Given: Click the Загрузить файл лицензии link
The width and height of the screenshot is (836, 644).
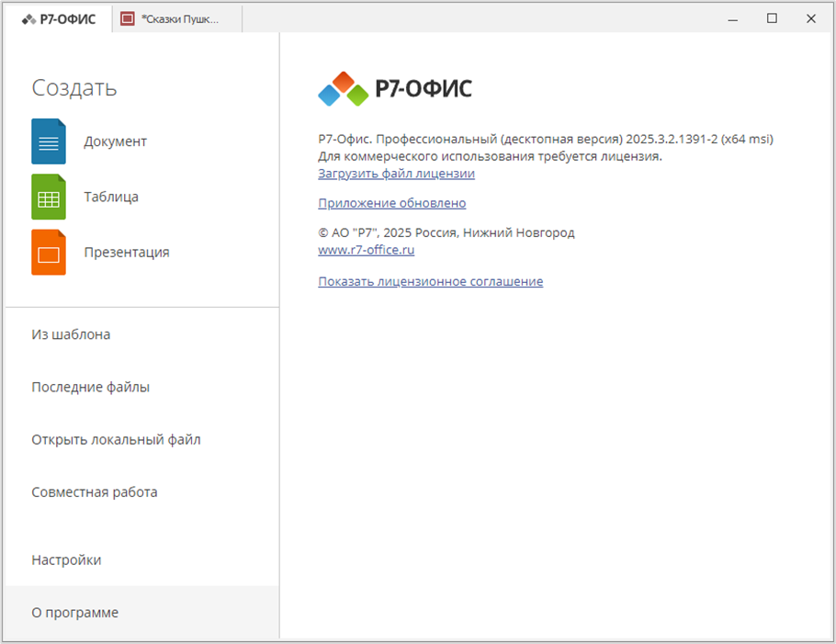Looking at the screenshot, I should [x=396, y=174].
